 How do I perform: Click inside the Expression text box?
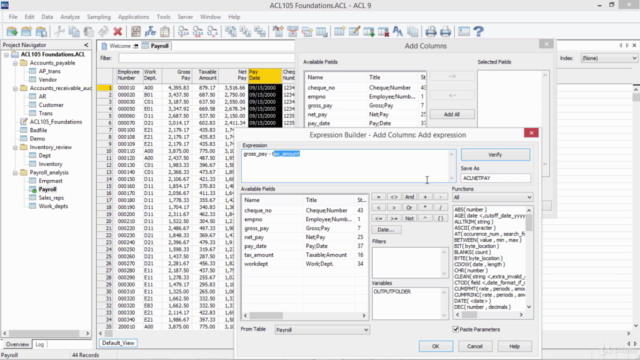coord(345,166)
